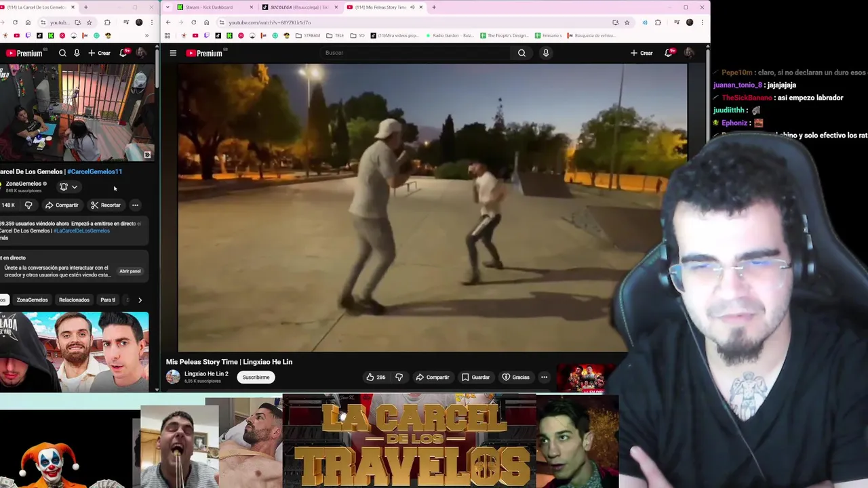Open more options beside the Gracias button
The image size is (868, 488).
click(544, 377)
